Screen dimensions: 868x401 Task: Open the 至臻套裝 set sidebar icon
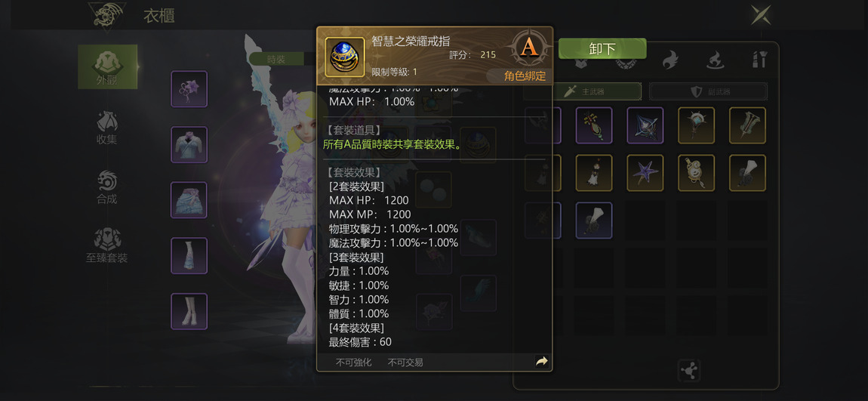point(107,246)
